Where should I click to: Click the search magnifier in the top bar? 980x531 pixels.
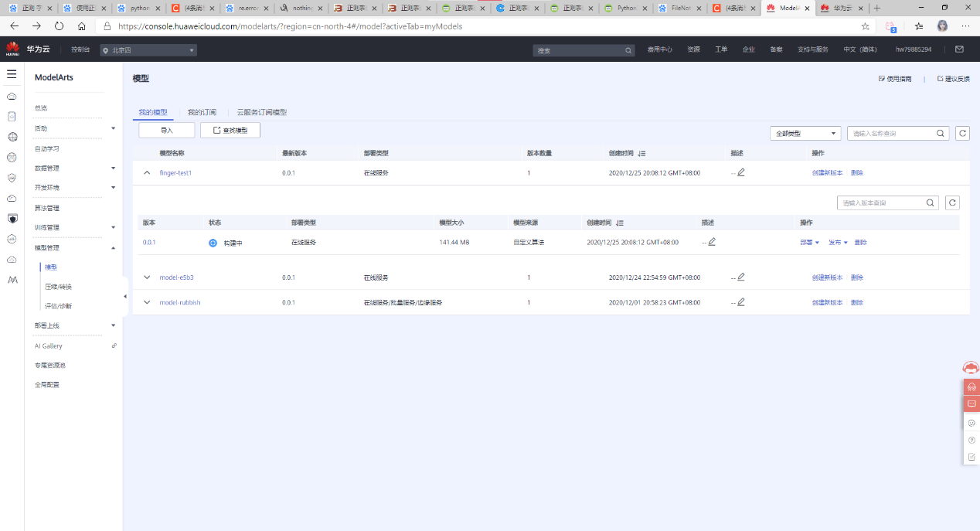click(x=628, y=49)
